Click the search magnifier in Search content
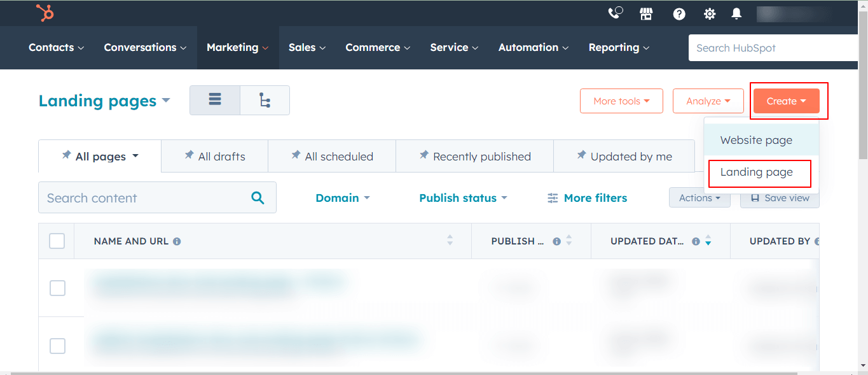This screenshot has height=375, width=868. (258, 197)
